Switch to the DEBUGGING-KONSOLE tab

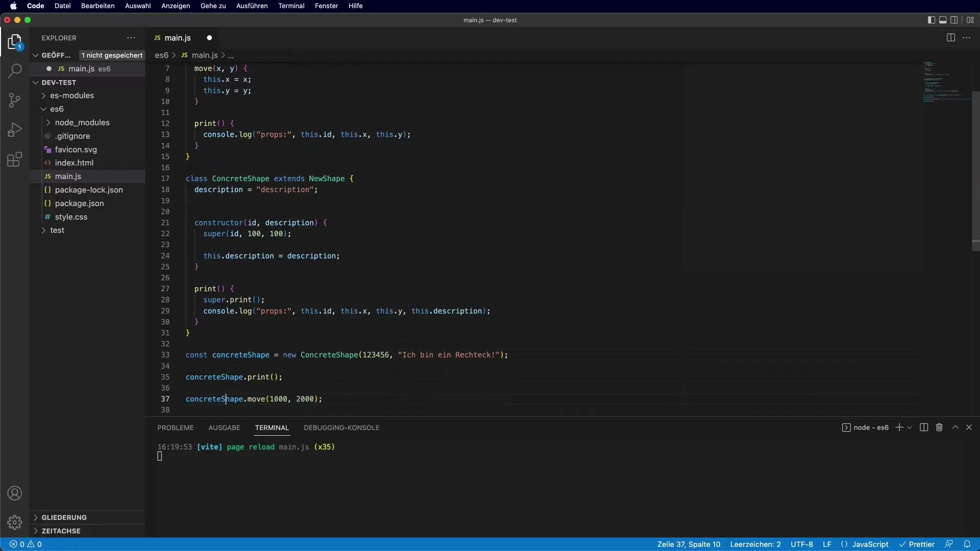(x=341, y=428)
